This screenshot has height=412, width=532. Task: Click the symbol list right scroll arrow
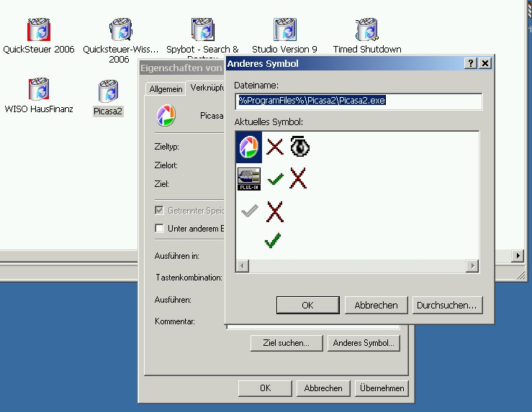coord(472,265)
